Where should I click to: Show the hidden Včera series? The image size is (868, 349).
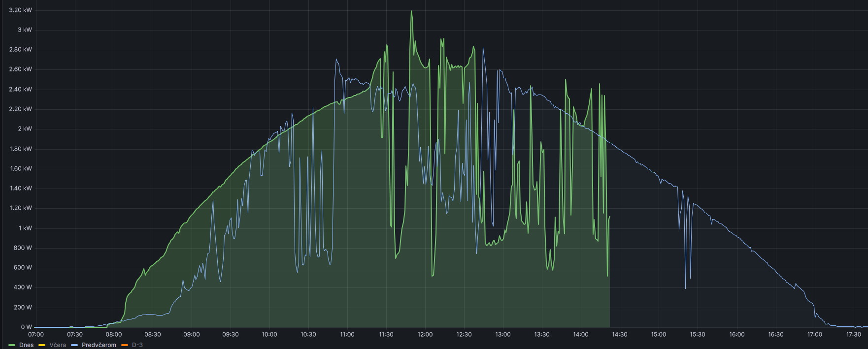pyautogui.click(x=58, y=345)
